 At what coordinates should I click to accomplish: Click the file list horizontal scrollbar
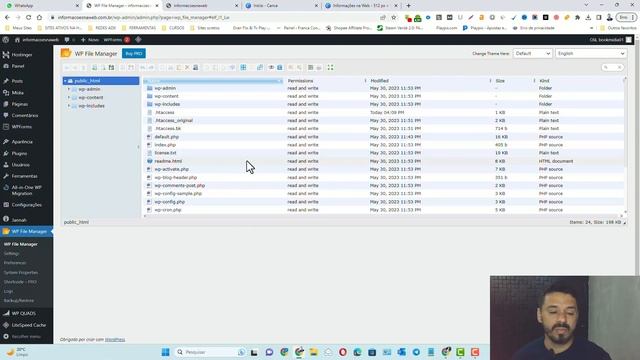pyautogui.click(x=382, y=216)
